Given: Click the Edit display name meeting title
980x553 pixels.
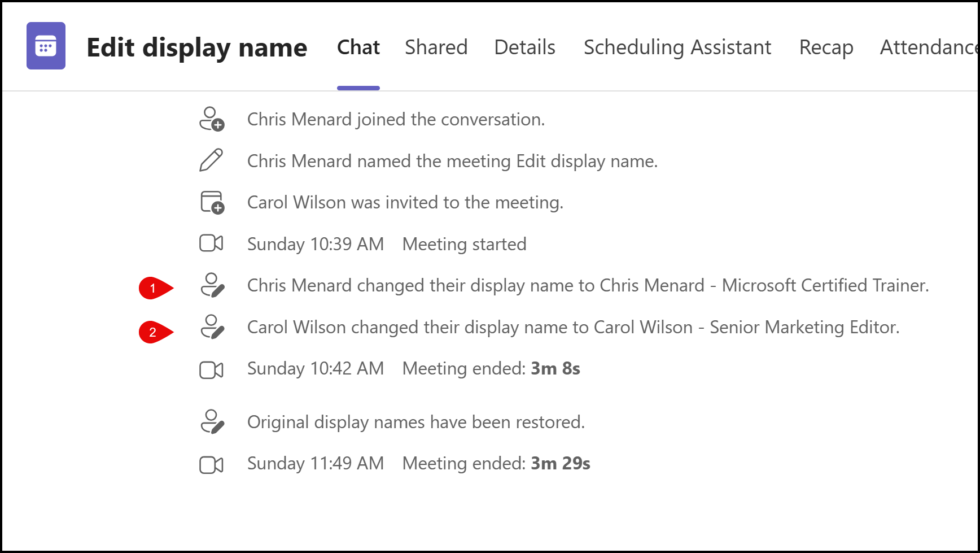Looking at the screenshot, I should pyautogui.click(x=198, y=47).
